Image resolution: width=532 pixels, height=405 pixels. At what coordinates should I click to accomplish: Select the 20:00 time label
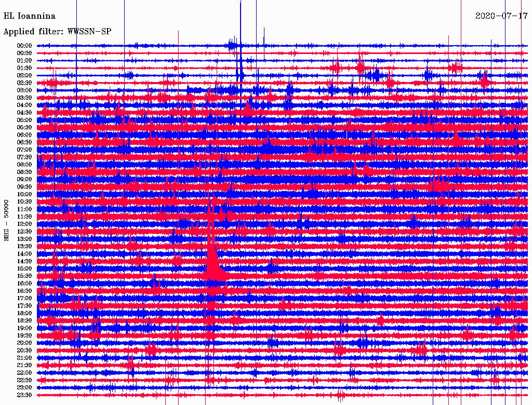click(24, 343)
